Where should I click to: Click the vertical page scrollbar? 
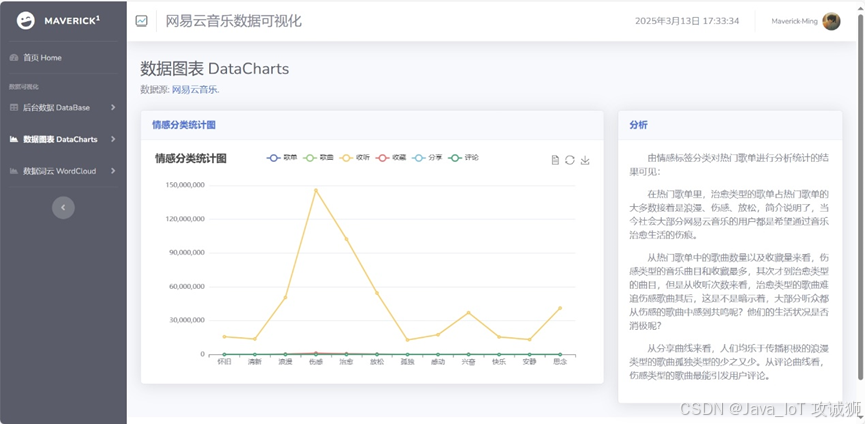tap(861, 196)
